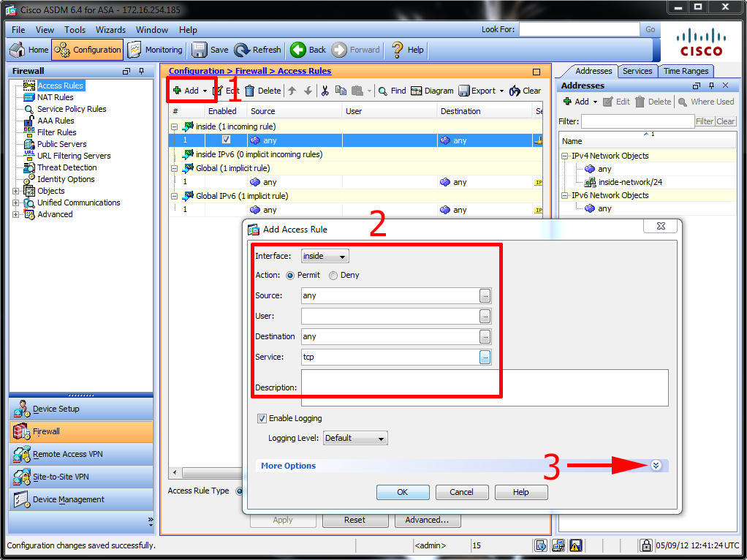747x560 pixels.
Task: Collapse the Global implicit rule group
Action: tap(175, 168)
